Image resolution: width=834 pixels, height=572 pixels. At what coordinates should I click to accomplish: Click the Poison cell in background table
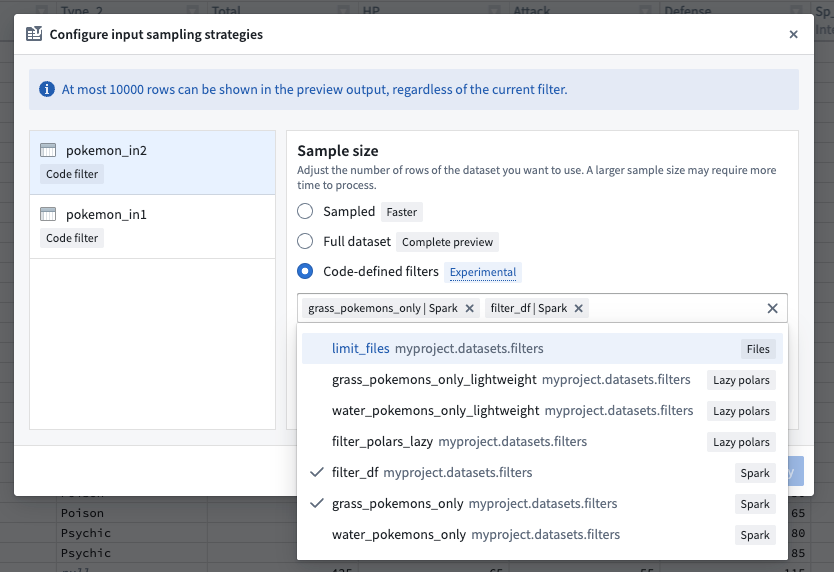click(x=82, y=513)
